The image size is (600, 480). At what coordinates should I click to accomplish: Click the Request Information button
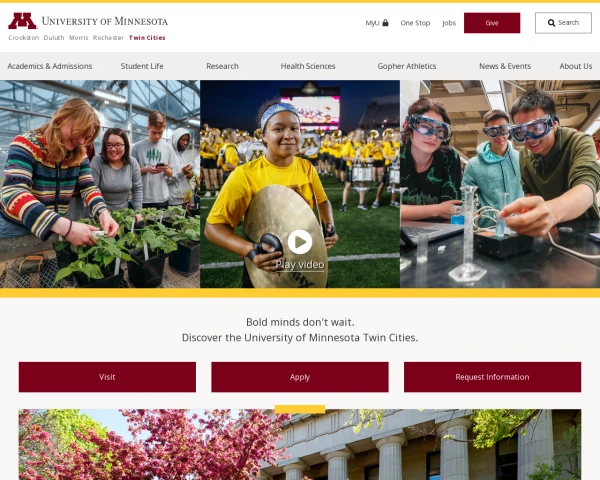(x=492, y=377)
